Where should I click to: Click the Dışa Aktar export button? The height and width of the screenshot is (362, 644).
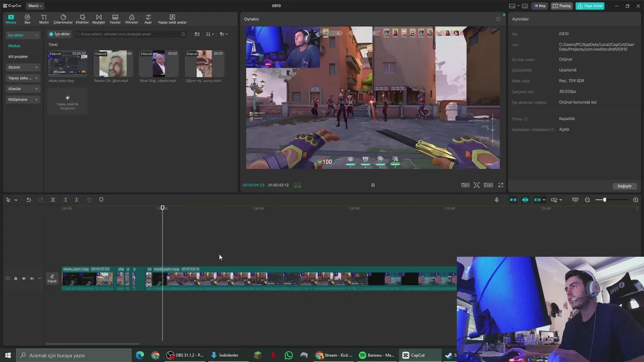590,6
